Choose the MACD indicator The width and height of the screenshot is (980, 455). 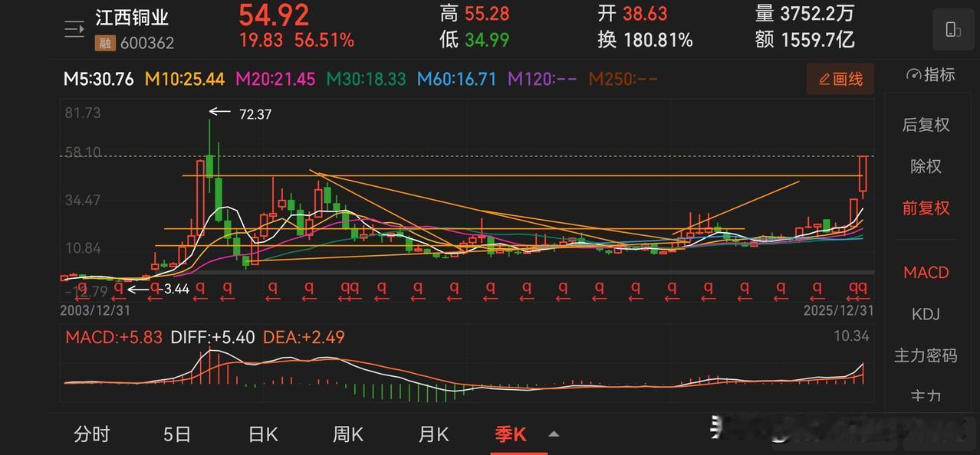click(x=926, y=273)
